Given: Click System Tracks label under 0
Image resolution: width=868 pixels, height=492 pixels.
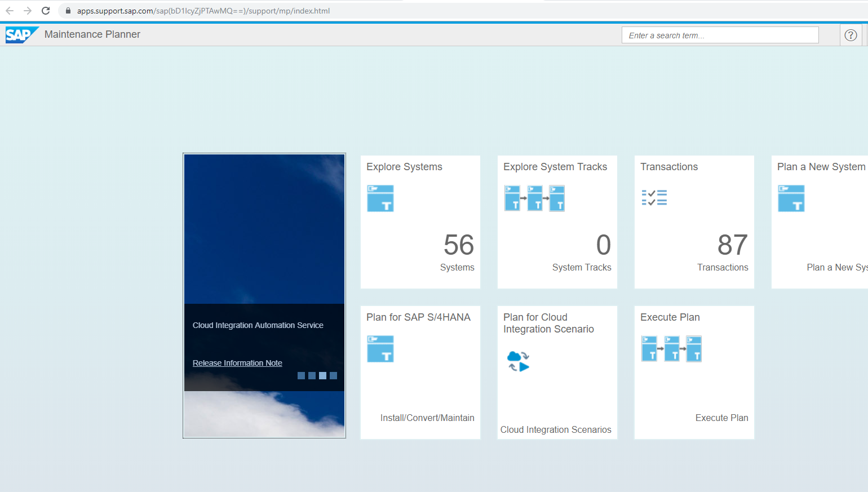Looking at the screenshot, I should (x=582, y=267).
